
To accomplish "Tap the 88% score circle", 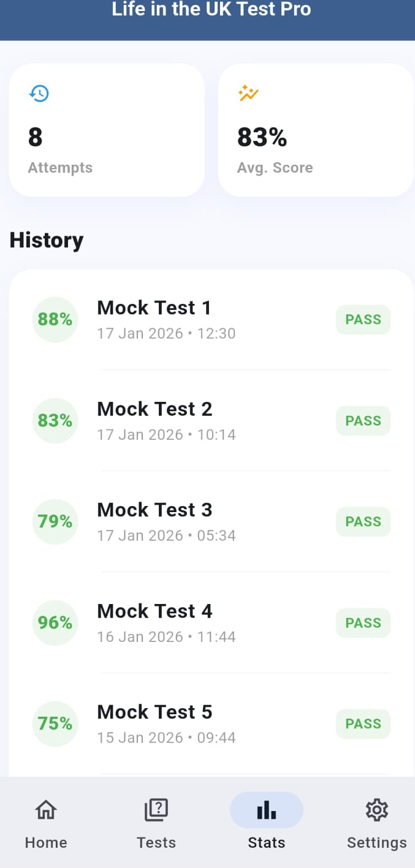I will [55, 319].
